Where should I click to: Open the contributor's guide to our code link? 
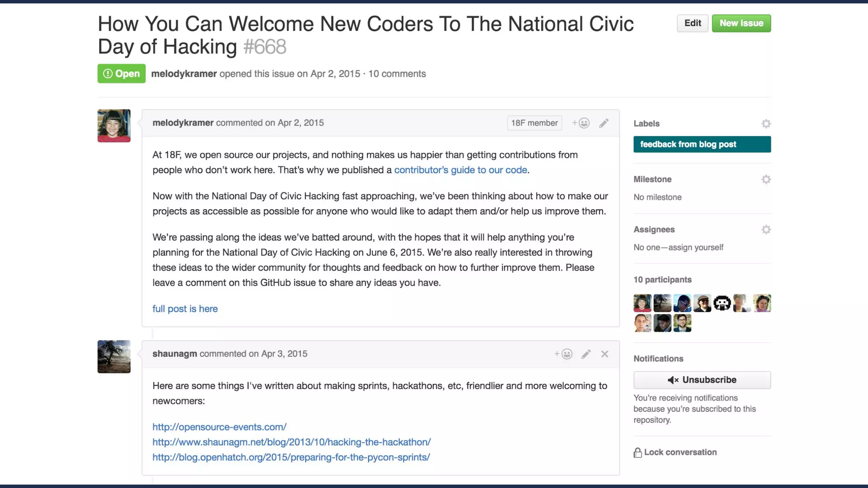coord(461,170)
